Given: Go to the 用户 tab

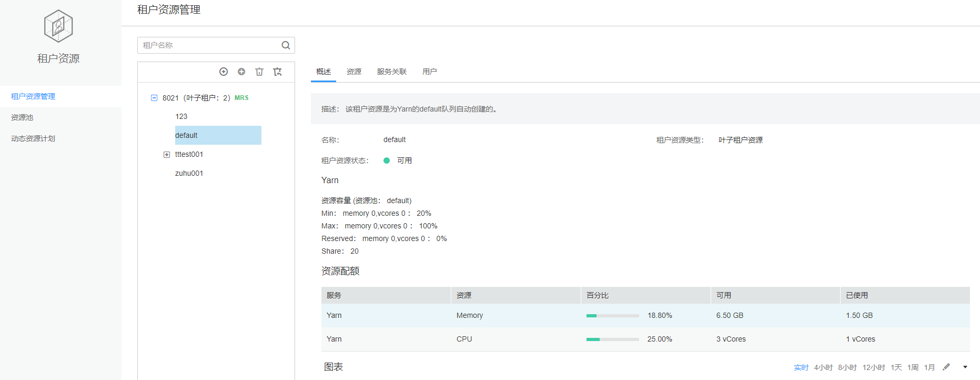Looking at the screenshot, I should [x=429, y=72].
